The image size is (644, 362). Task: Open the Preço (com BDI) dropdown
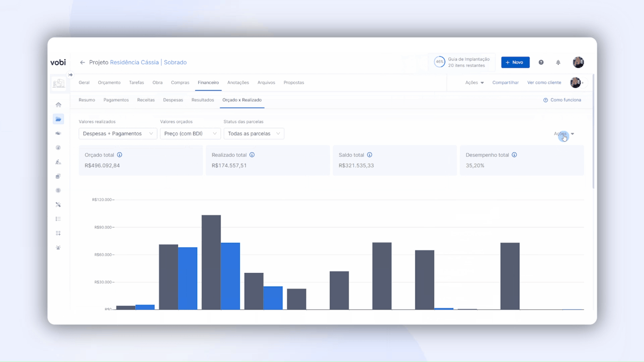(x=190, y=134)
